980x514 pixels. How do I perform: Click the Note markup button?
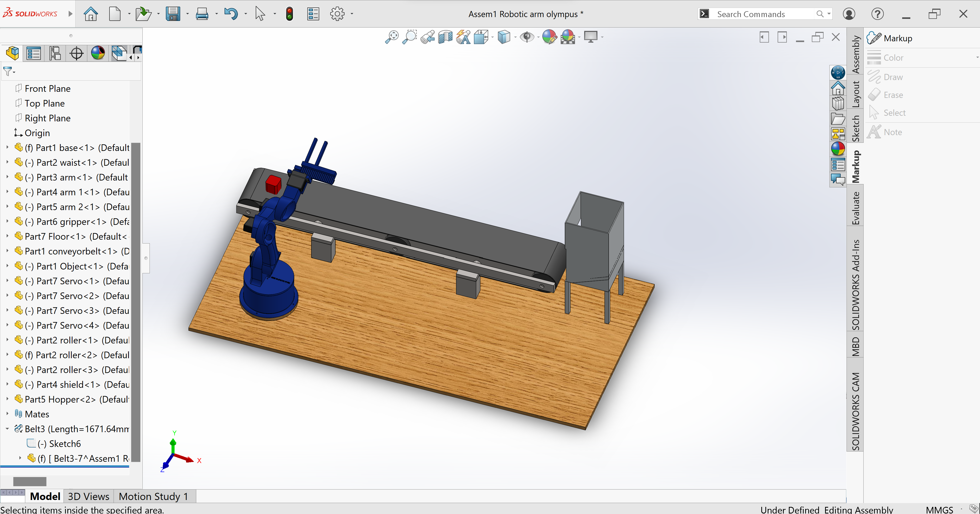pyautogui.click(x=892, y=132)
